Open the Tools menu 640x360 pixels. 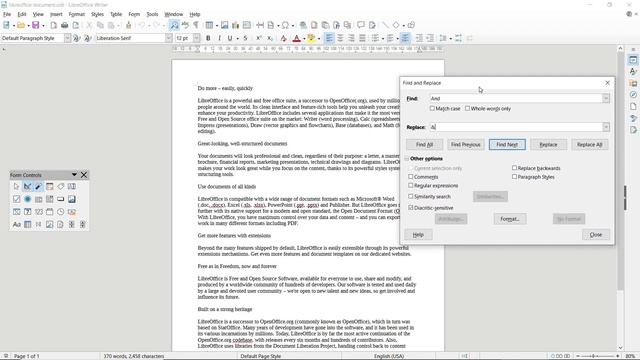coord(152,14)
